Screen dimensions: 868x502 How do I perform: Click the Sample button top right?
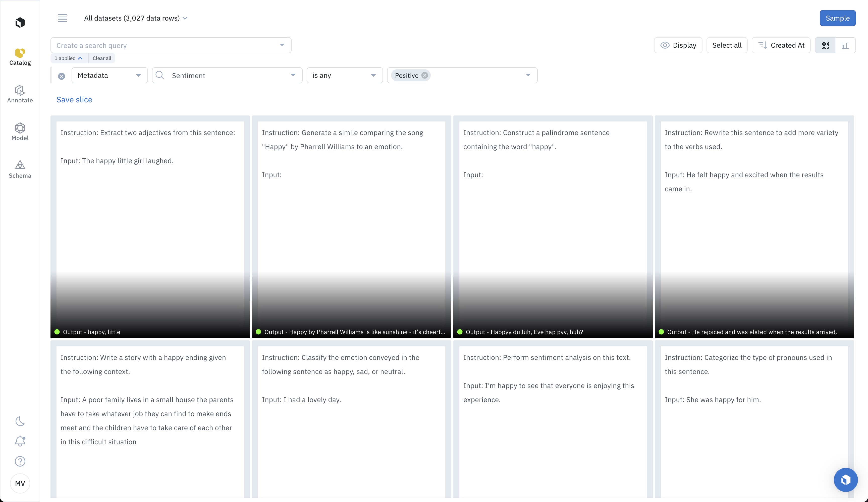(x=837, y=18)
